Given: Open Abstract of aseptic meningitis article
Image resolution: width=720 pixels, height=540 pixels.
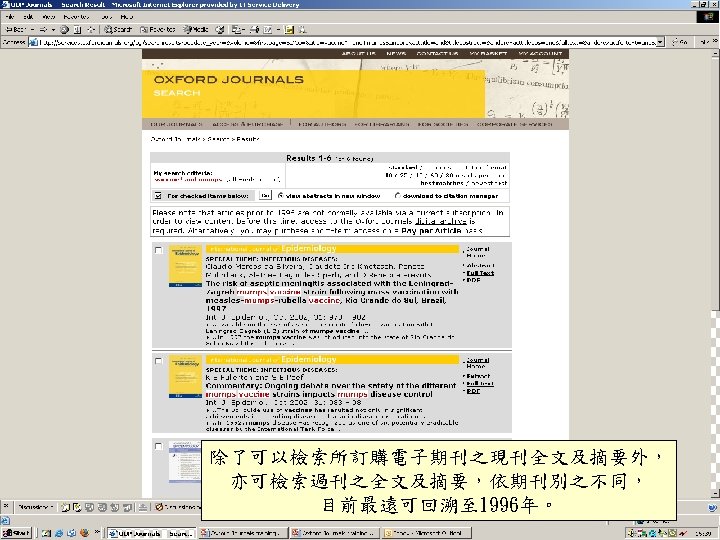Looking at the screenshot, I should (x=480, y=266).
